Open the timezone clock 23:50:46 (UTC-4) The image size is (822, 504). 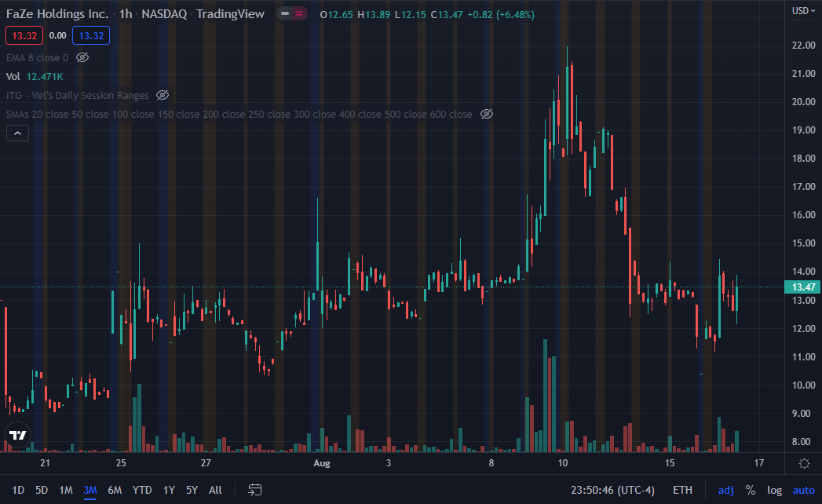coord(612,490)
